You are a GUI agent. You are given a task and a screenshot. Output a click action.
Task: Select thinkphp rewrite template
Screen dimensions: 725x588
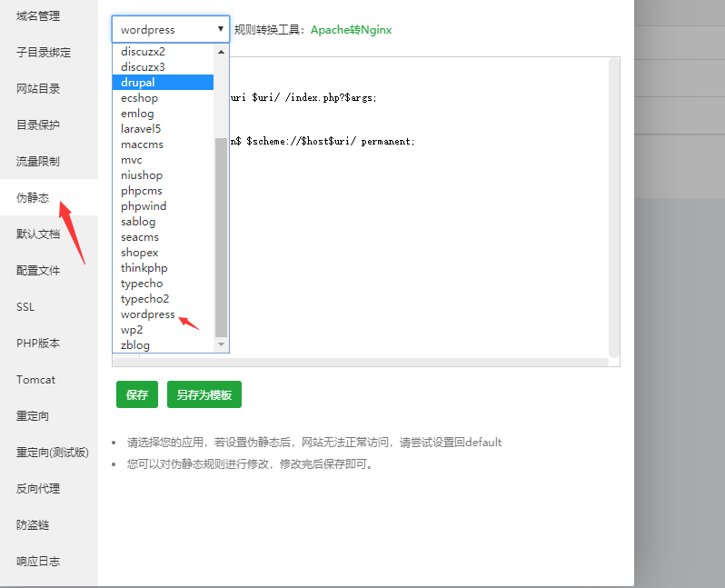(x=164, y=268)
